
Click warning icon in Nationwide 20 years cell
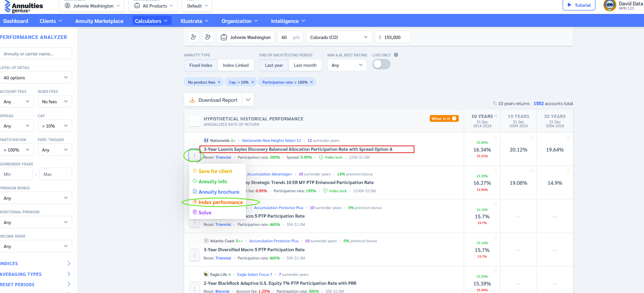[x=568, y=137]
